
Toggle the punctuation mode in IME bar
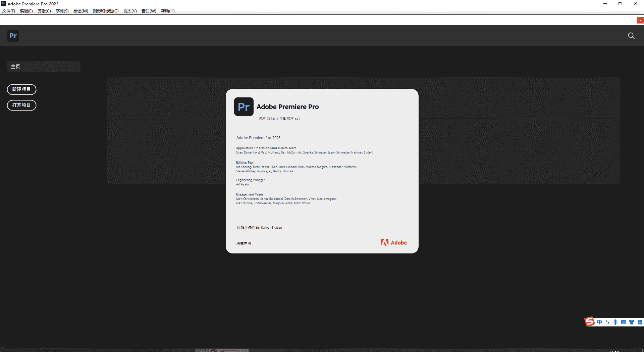[607, 322]
